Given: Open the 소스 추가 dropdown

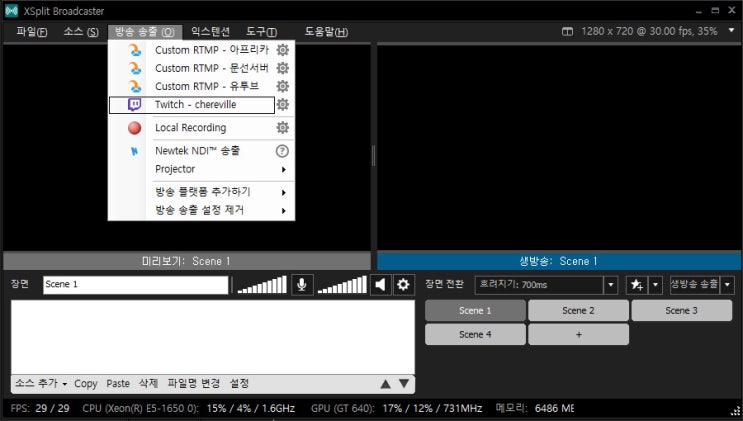Looking at the screenshot, I should 41,384.
